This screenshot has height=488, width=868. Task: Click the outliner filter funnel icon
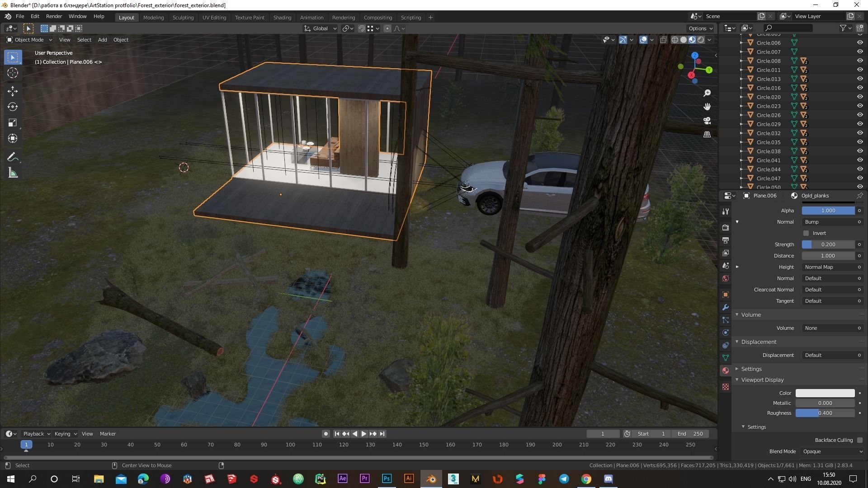click(x=843, y=28)
